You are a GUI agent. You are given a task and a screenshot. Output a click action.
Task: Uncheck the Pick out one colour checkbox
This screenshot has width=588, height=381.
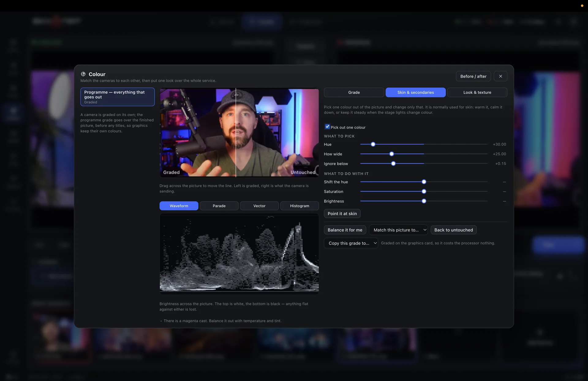pos(327,127)
